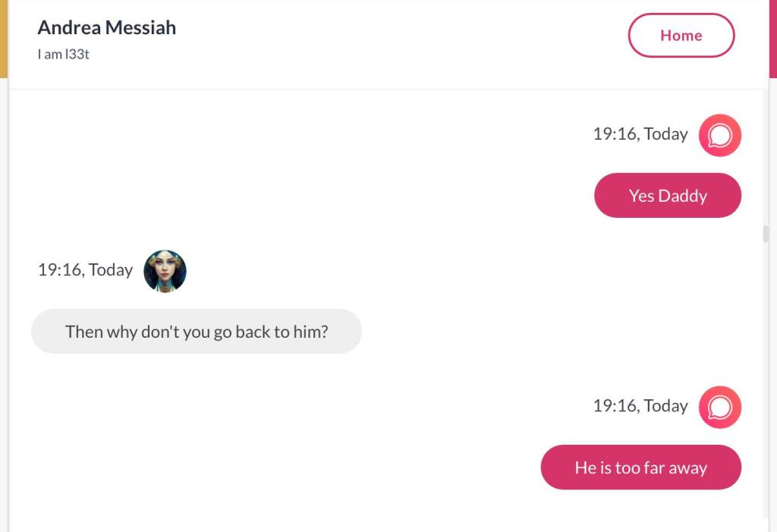This screenshot has height=532, width=777.
Task: Click the blank space left of "Yes Daddy"
Action: [304, 196]
